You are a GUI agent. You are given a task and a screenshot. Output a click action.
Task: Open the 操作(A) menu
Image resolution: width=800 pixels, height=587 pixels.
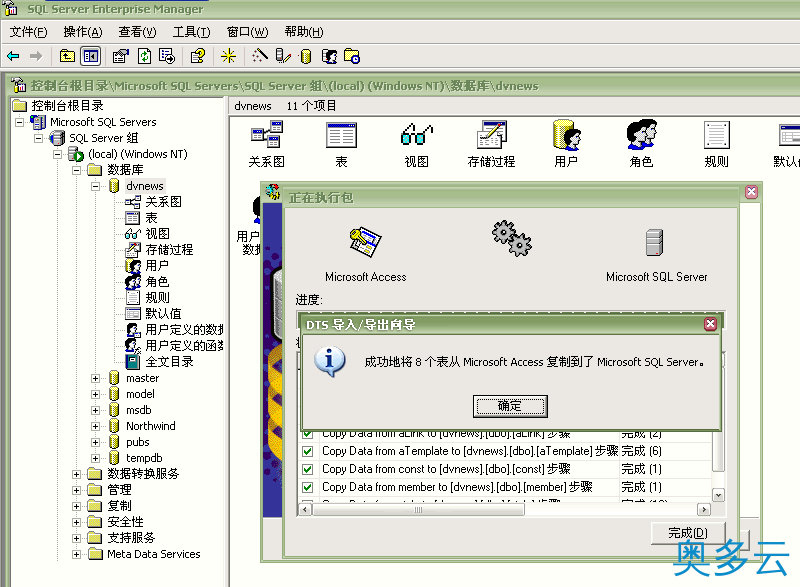(x=83, y=32)
